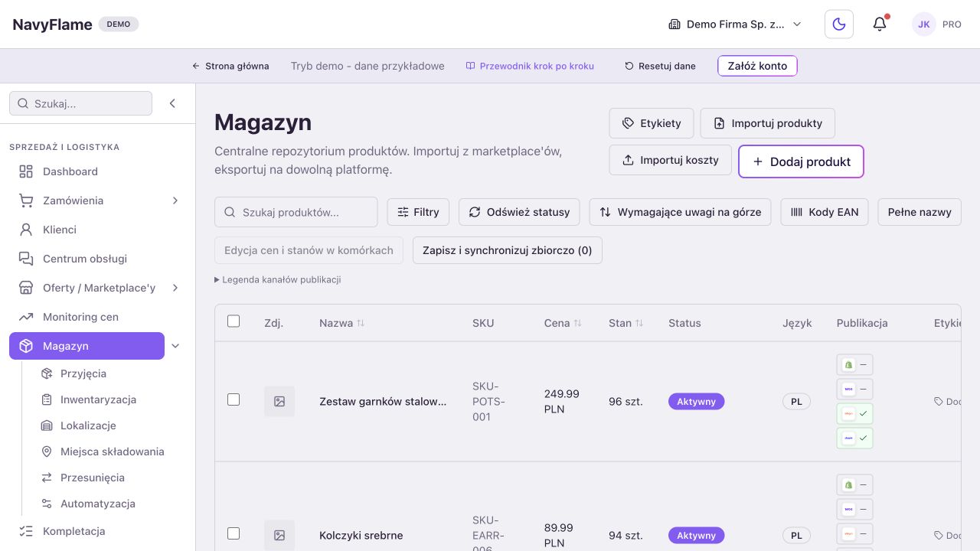The width and height of the screenshot is (980, 551).
Task: Collapse the Magazyn submenu chevron
Action: (175, 346)
